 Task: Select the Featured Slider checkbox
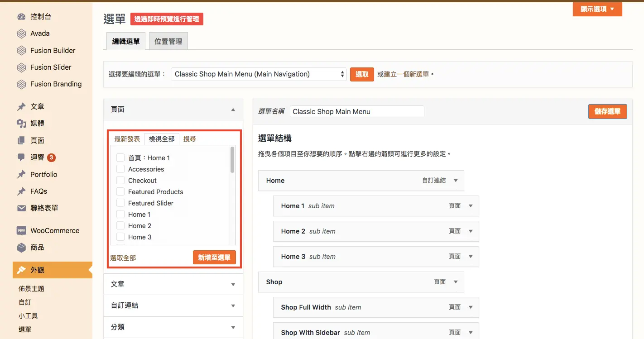(x=120, y=203)
